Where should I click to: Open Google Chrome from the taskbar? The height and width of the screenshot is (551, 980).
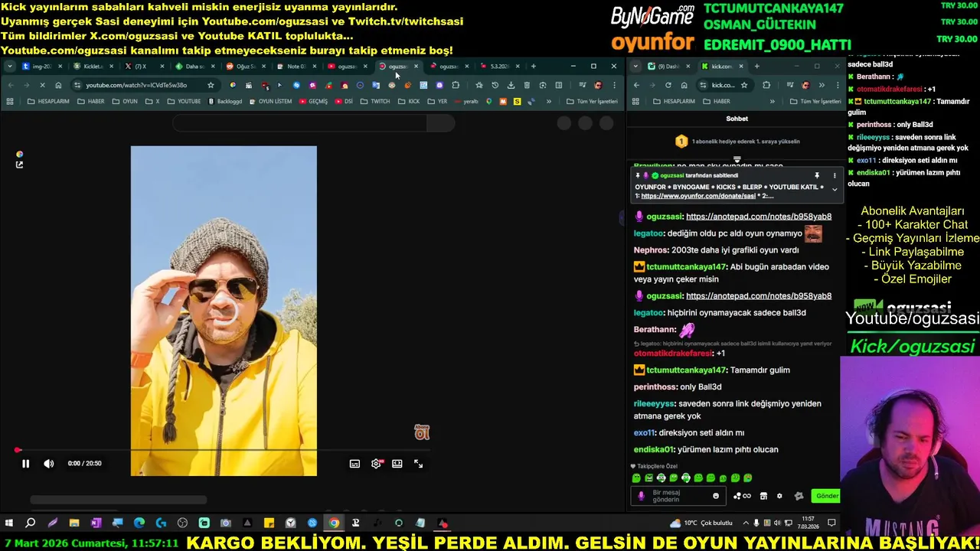[334, 523]
